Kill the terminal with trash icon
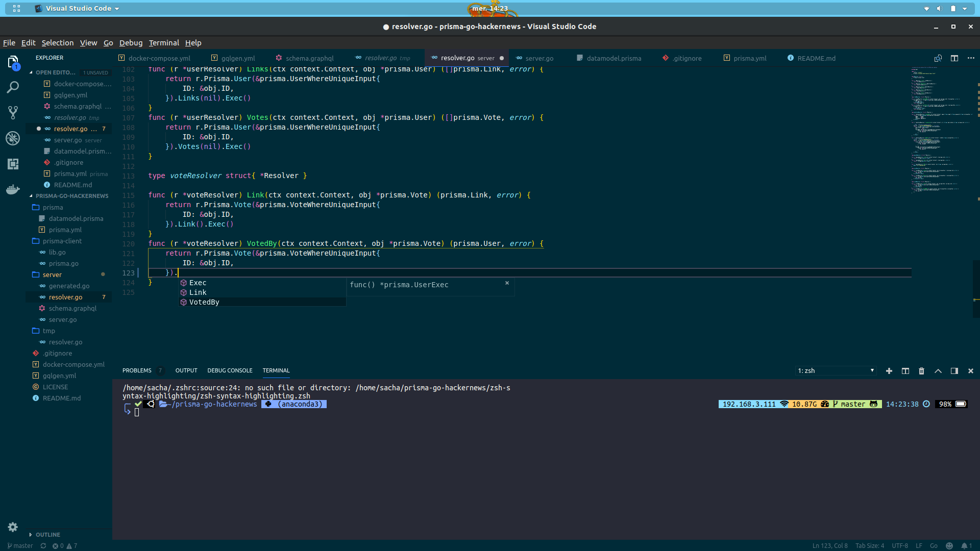980x551 pixels. [x=922, y=371]
